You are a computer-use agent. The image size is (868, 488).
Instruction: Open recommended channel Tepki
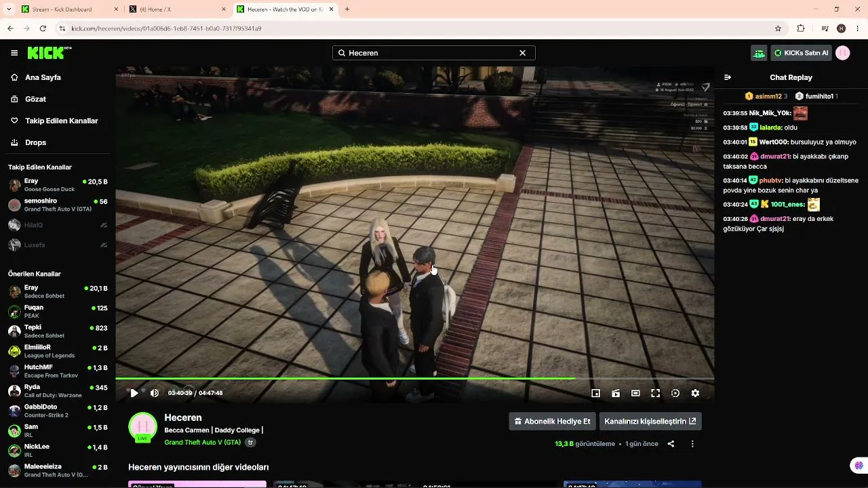click(x=58, y=331)
